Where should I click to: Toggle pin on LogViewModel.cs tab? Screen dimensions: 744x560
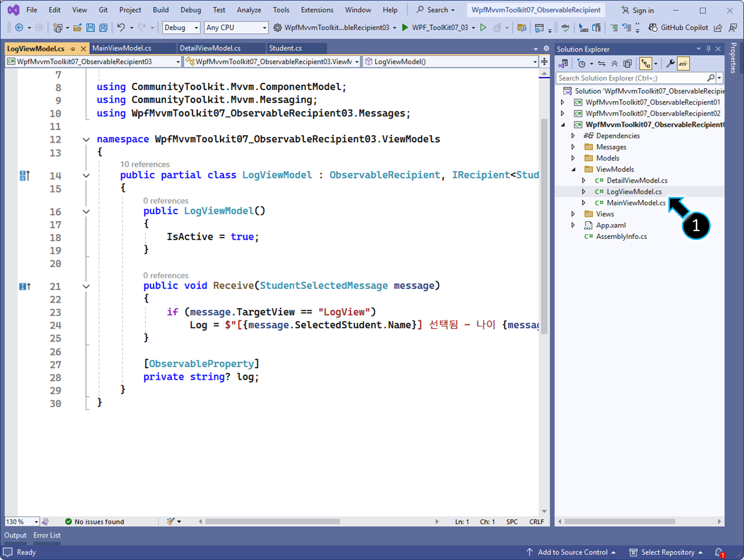tap(73, 49)
